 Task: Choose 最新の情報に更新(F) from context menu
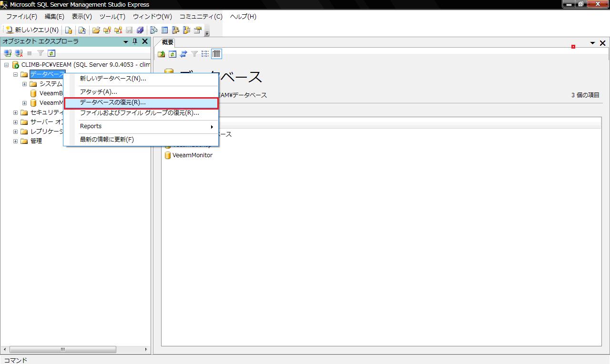click(x=141, y=140)
